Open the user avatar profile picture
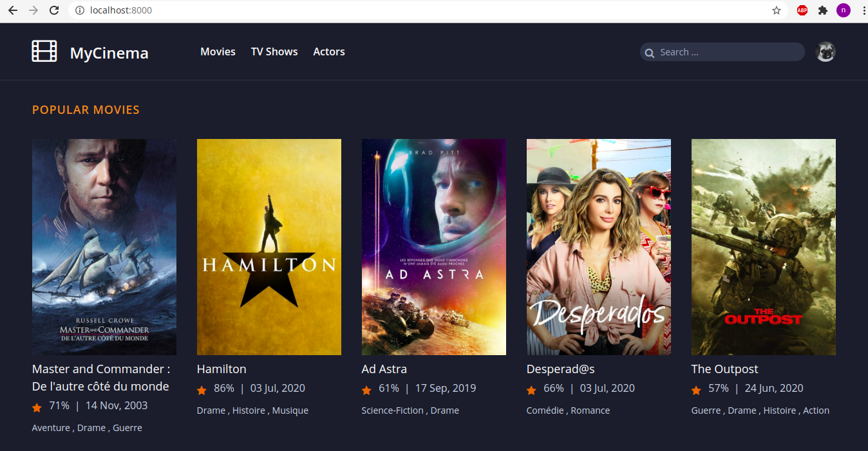This screenshot has height=451, width=868. click(826, 52)
